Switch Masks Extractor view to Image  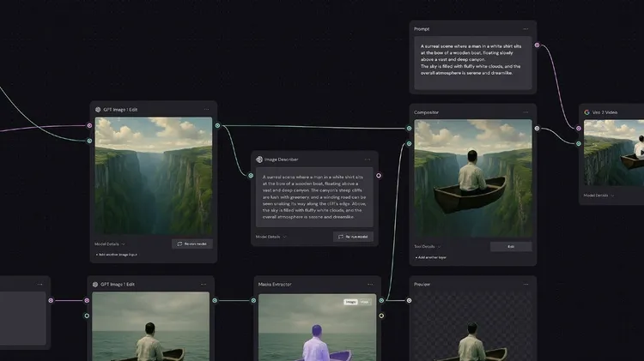[350, 302]
